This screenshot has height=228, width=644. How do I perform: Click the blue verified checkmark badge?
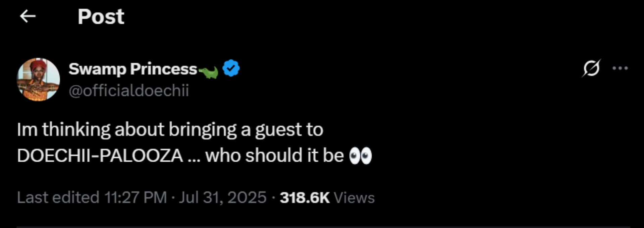[231, 68]
